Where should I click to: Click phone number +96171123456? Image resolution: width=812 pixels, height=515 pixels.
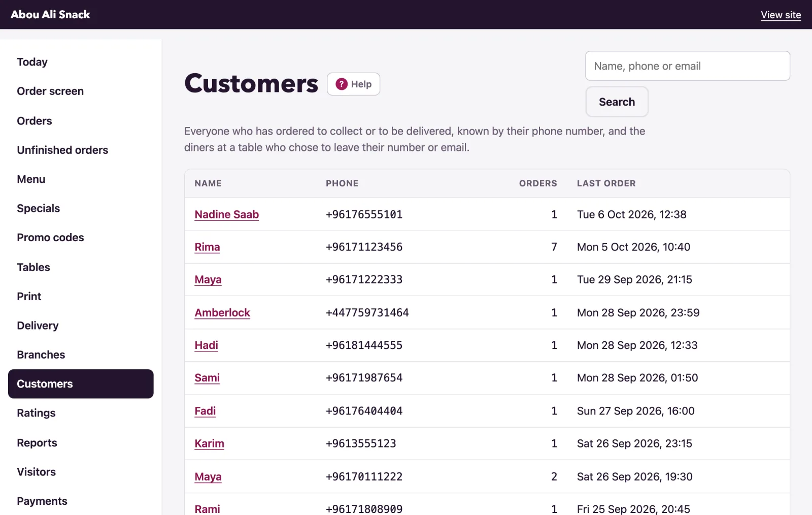pyautogui.click(x=364, y=247)
